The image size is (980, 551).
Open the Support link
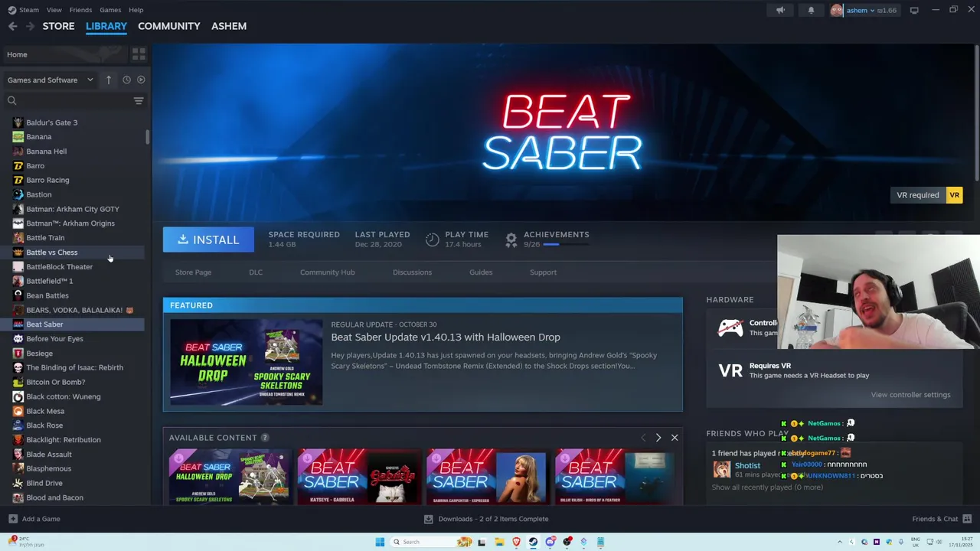[x=543, y=272]
